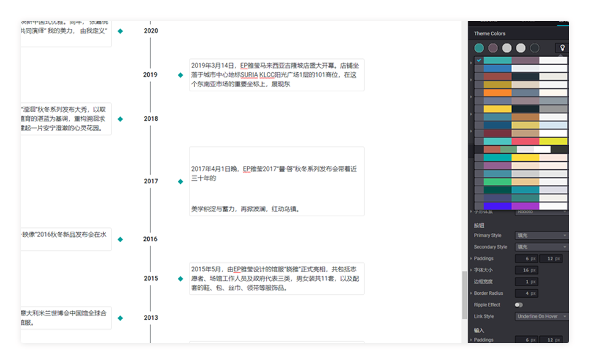Click the teal diamond marker beside 2017
Image resolution: width=590 pixels, height=364 pixels.
coord(180,181)
